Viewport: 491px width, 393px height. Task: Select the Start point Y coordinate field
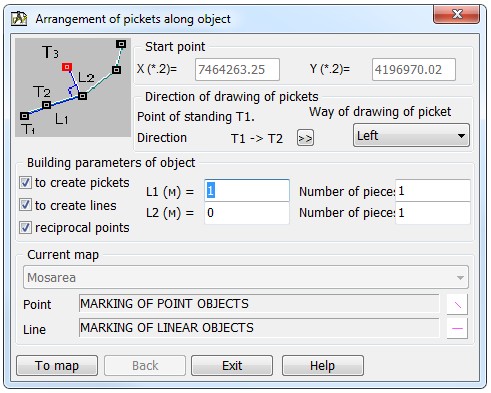point(414,70)
